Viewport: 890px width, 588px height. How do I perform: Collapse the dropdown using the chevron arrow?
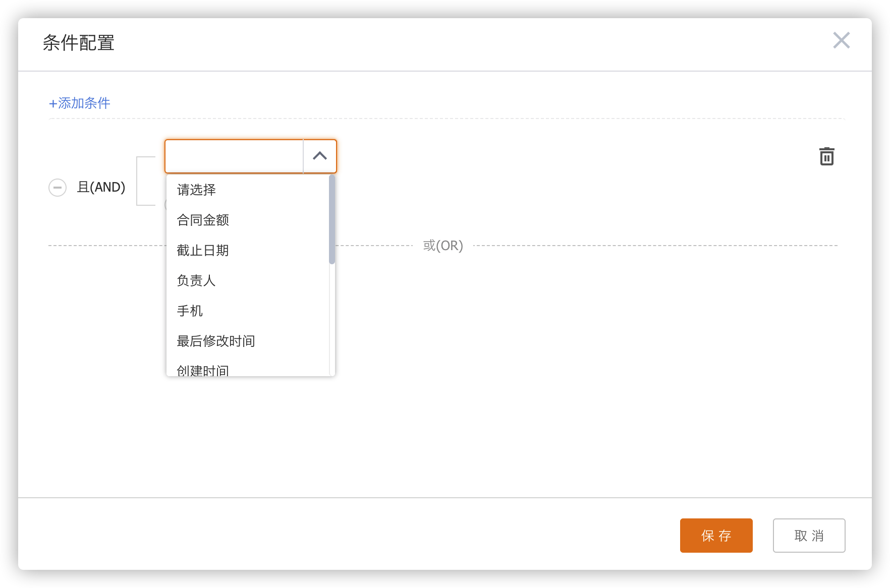coord(320,156)
